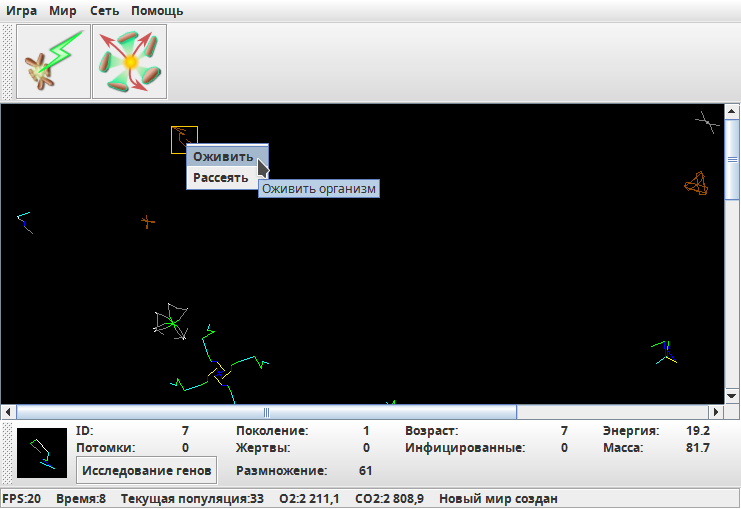The width and height of the screenshot is (741, 509).
Task: Click the disperse organisms toolbar icon
Action: coord(129,62)
